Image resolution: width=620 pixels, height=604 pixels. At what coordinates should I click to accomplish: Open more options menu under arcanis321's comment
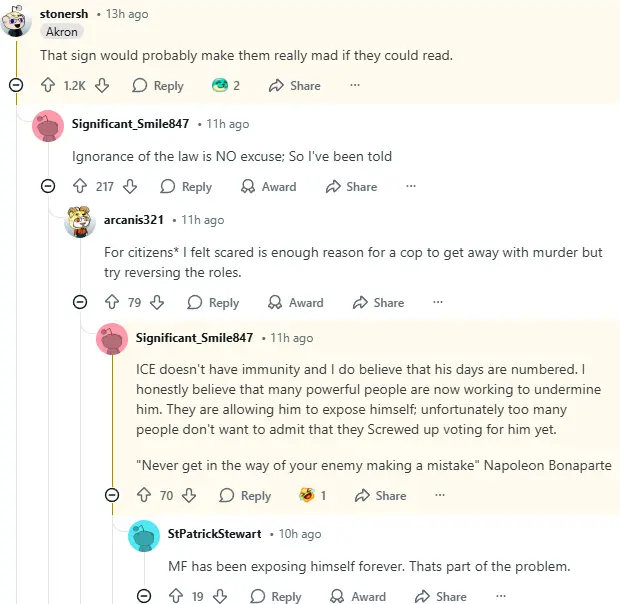[x=437, y=303]
